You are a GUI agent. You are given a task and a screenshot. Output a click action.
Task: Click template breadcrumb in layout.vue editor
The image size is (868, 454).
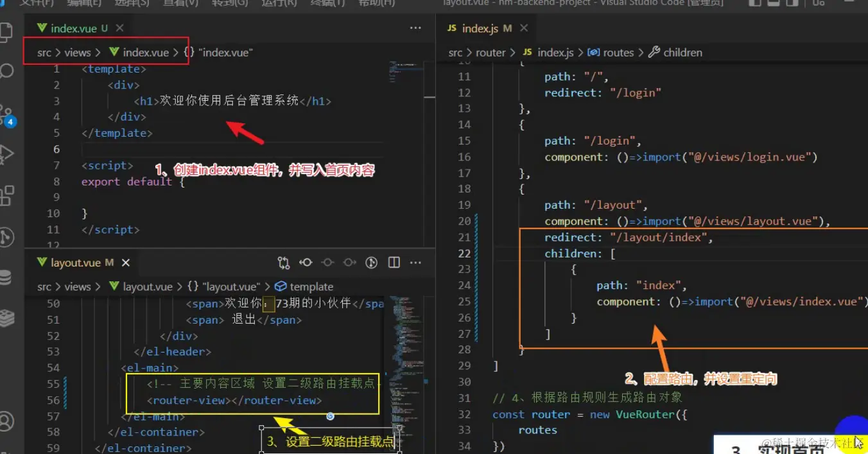coord(304,287)
